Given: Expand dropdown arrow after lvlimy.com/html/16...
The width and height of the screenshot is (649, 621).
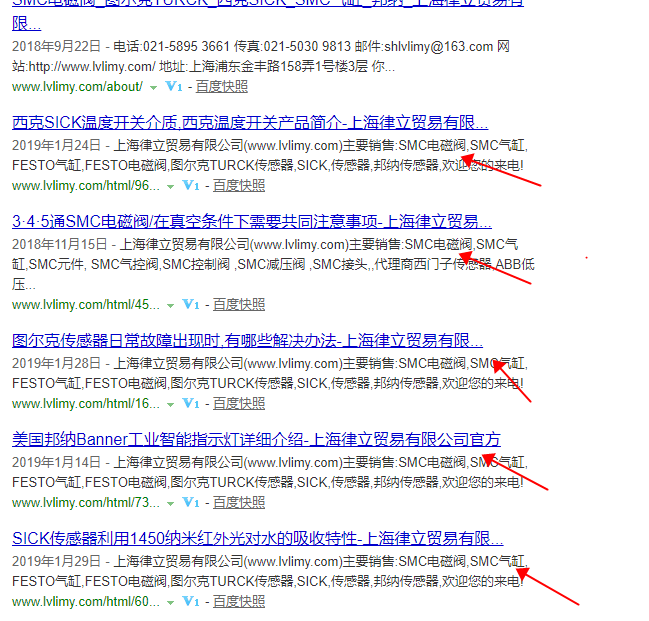Looking at the screenshot, I should [x=170, y=405].
